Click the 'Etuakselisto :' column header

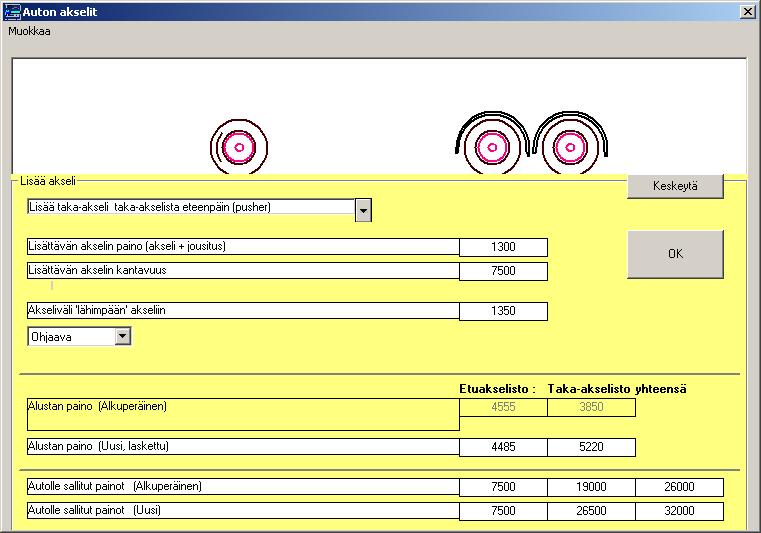click(x=497, y=389)
